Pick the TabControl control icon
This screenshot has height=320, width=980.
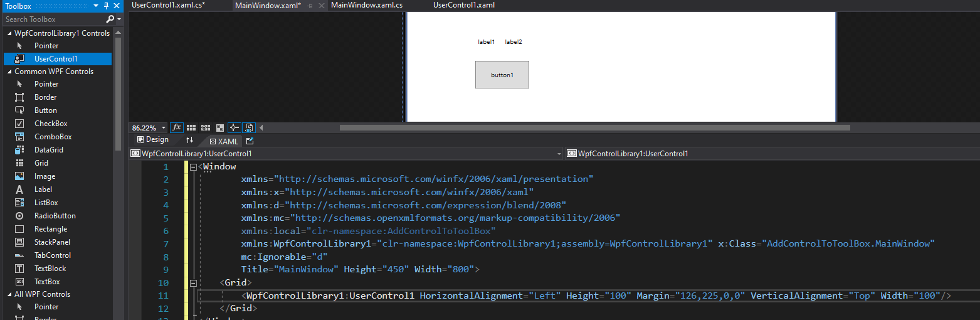(19, 255)
